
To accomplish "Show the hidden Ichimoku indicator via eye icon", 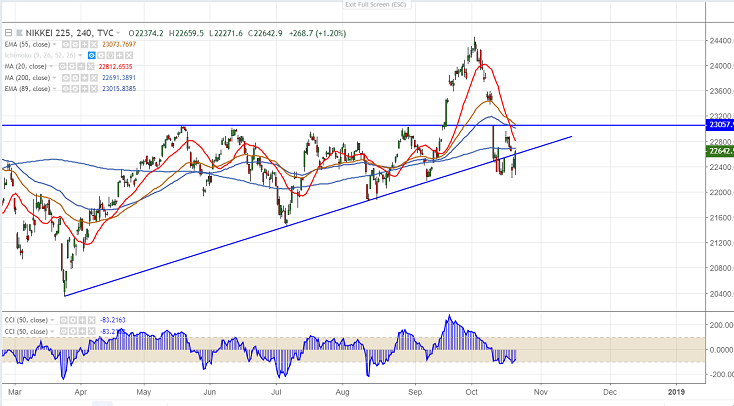I will coord(92,55).
